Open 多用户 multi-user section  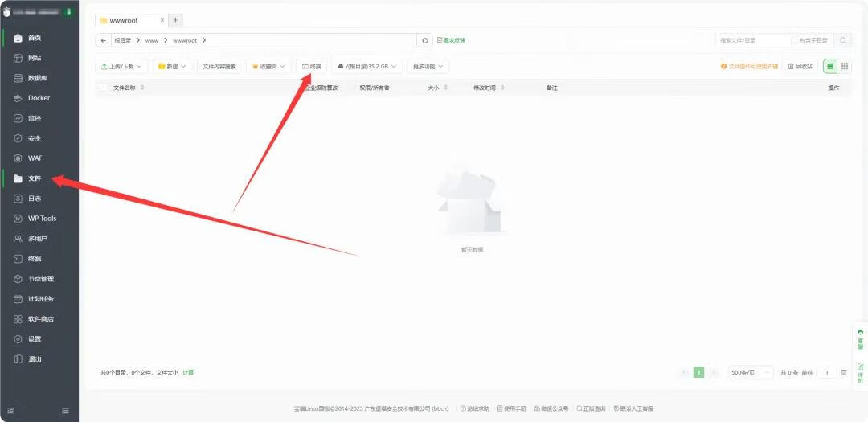[x=38, y=239]
